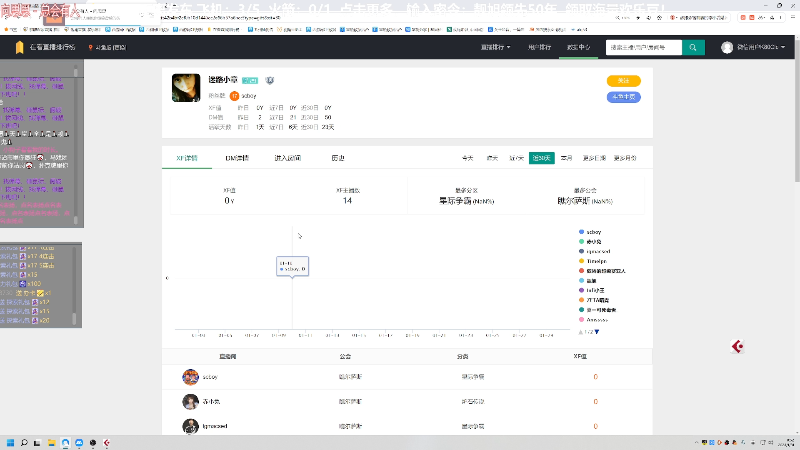Click the blue browser icon on the taskbar
This screenshot has height=450, width=800.
[x=65, y=443]
